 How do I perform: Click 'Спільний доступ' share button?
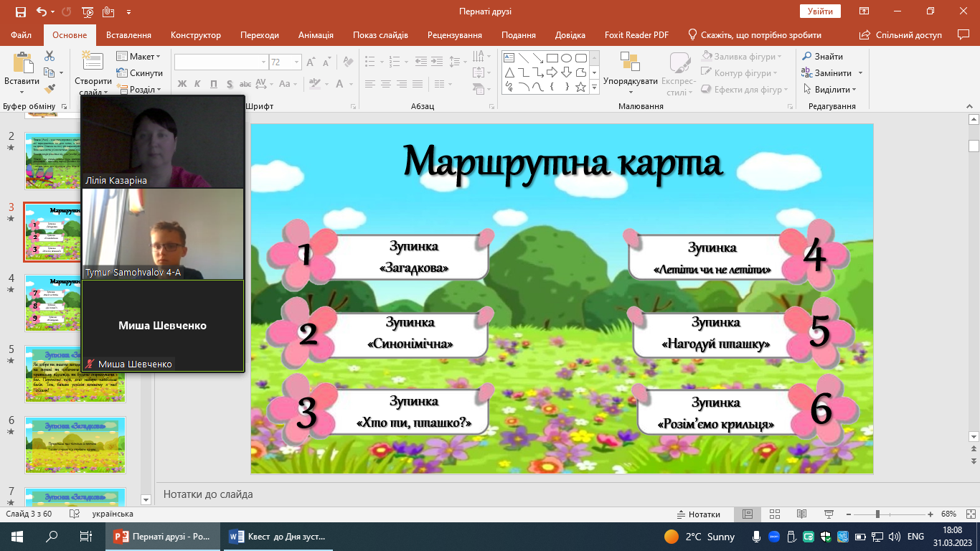[902, 35]
